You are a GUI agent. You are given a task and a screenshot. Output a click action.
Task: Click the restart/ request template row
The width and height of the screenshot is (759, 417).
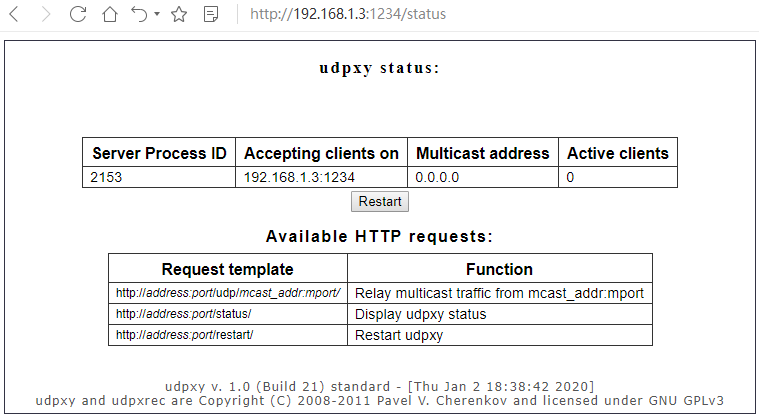(184, 335)
